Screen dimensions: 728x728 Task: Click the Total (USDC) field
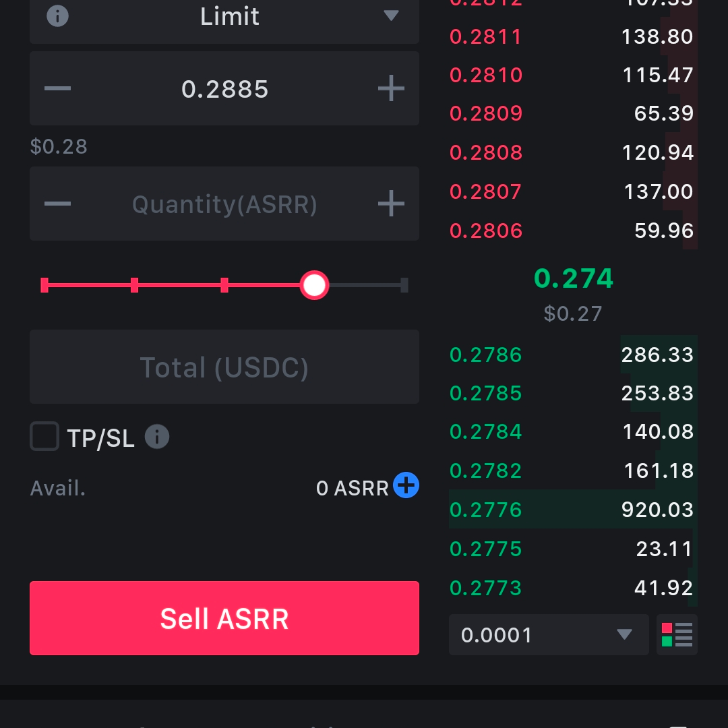pyautogui.click(x=224, y=367)
